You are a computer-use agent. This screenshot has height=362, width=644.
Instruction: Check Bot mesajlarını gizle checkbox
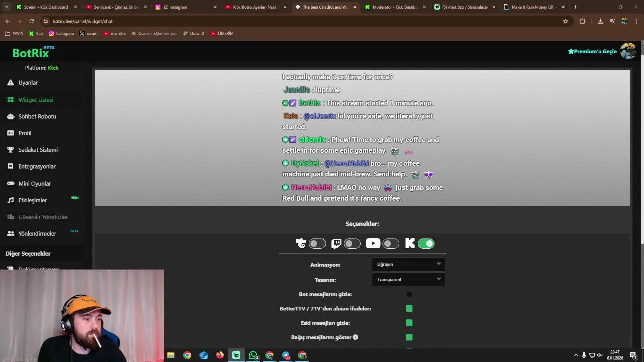point(409,294)
